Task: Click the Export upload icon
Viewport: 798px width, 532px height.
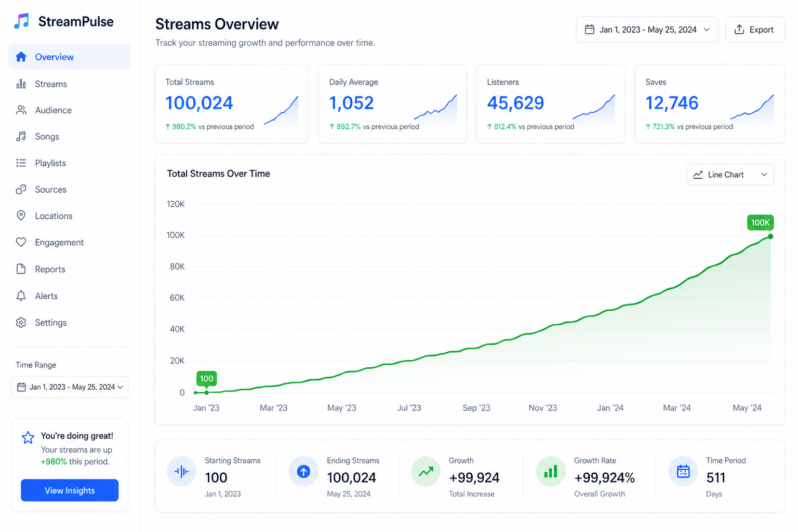Action: click(x=739, y=29)
